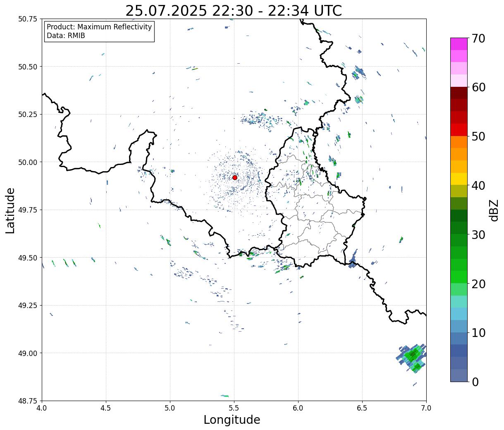Click the latitude tick label 50.00
504x430 pixels.
pos(27,162)
